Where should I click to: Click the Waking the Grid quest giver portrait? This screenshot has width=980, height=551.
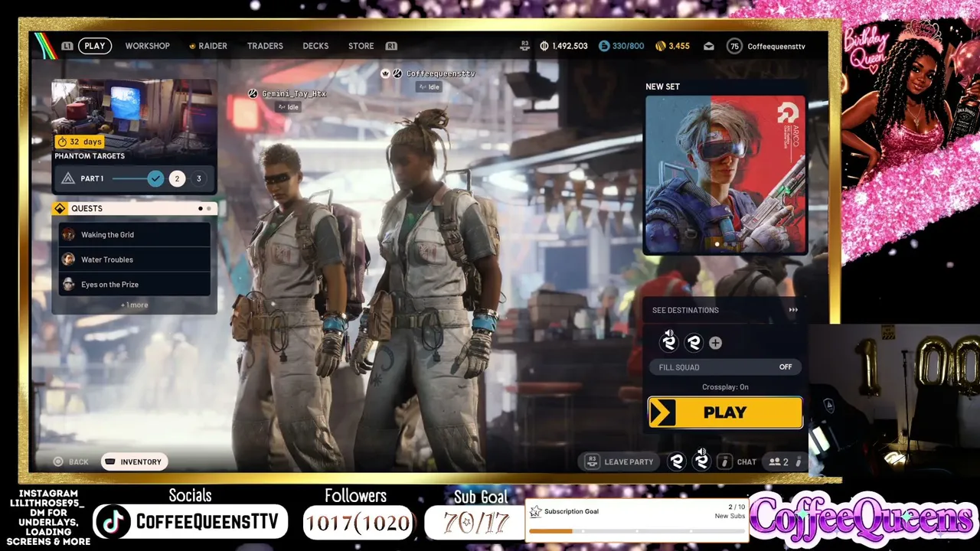click(69, 235)
